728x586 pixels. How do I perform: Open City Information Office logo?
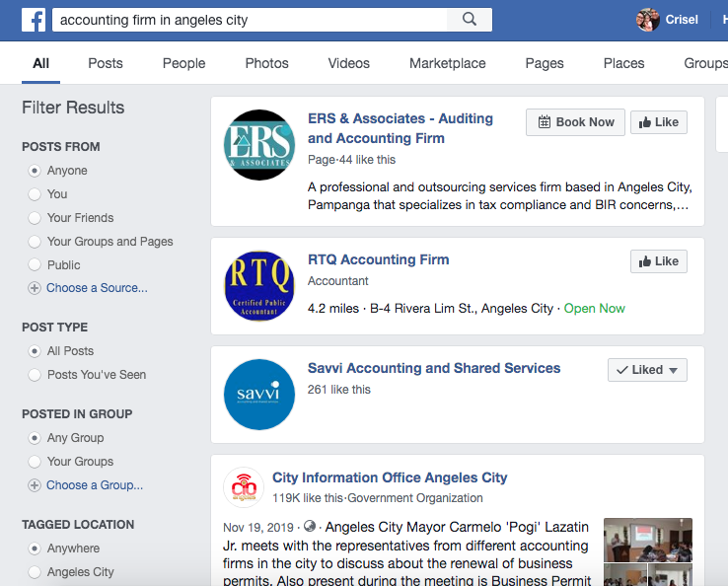244,487
